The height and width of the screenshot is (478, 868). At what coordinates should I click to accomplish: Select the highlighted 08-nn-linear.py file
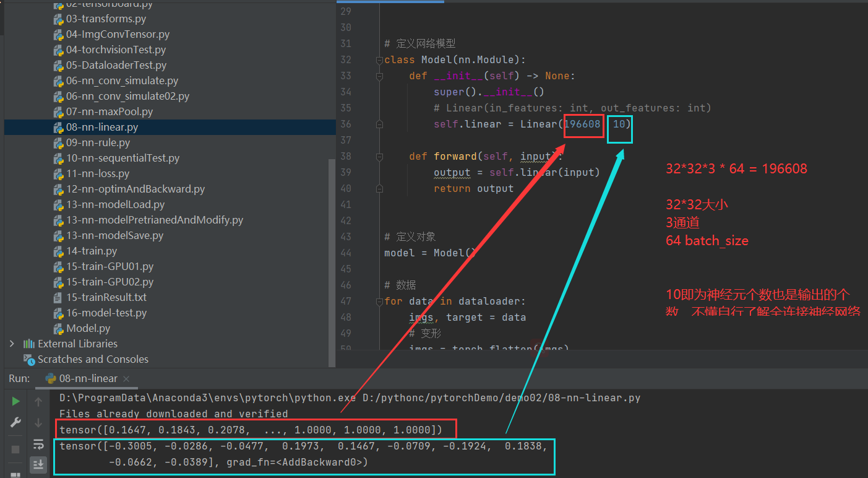click(x=102, y=127)
